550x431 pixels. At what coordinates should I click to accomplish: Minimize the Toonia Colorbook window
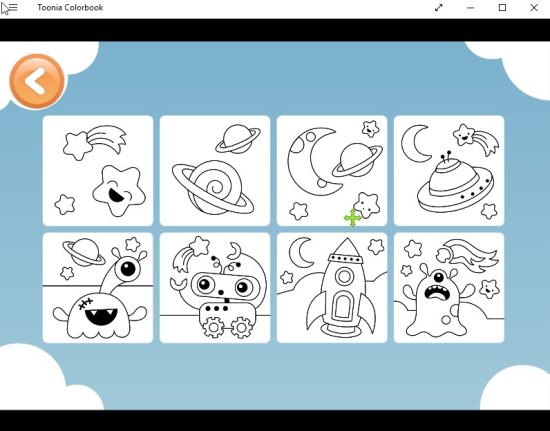470,7
